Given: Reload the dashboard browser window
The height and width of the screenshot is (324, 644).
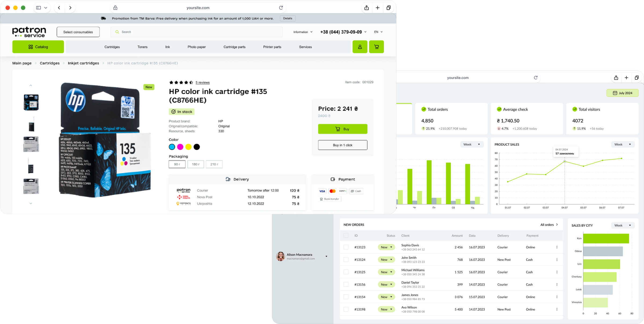Looking at the screenshot, I should coord(536,78).
